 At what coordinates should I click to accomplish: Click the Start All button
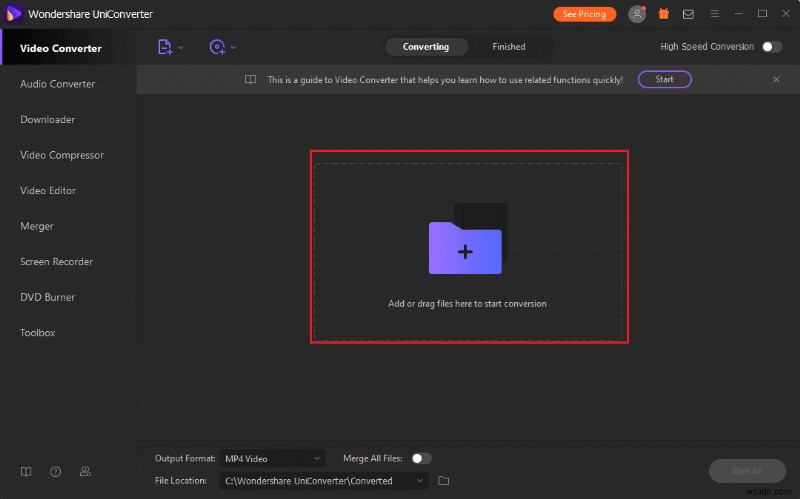(747, 471)
